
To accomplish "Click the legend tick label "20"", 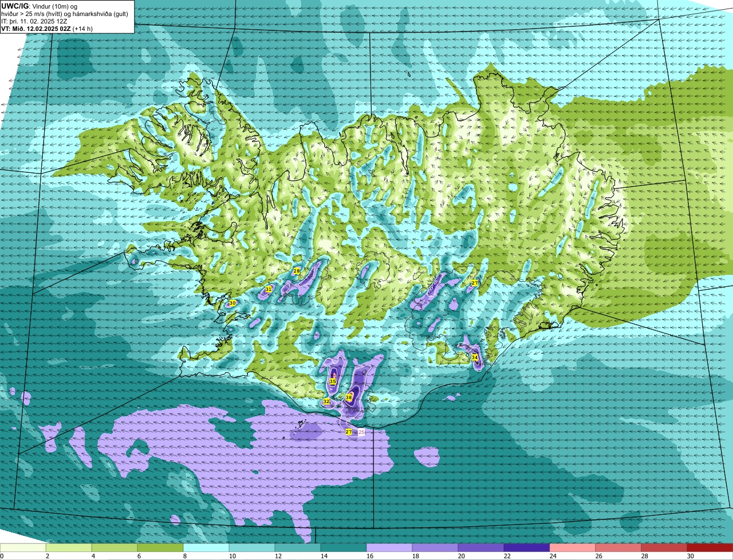I will 462,556.
